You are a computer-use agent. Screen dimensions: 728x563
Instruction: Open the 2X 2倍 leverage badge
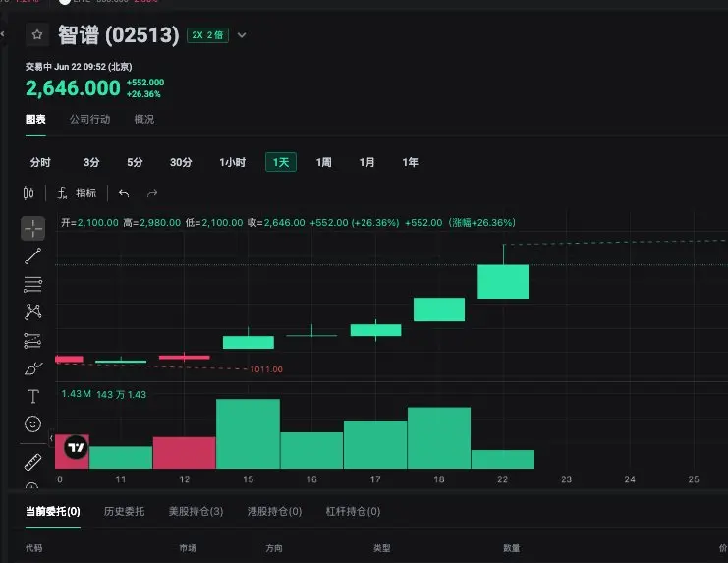[x=207, y=35]
